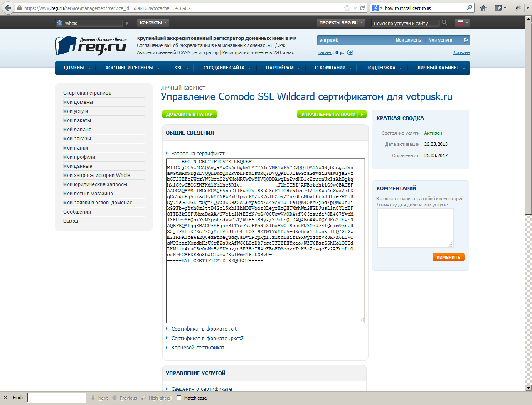
Task: Select Мой баланс in sidebar
Action: [x=77, y=130]
